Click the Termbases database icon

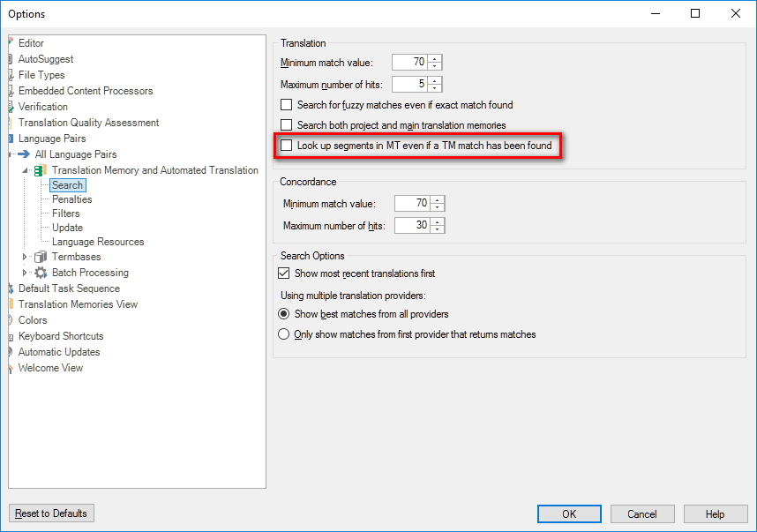click(x=41, y=257)
